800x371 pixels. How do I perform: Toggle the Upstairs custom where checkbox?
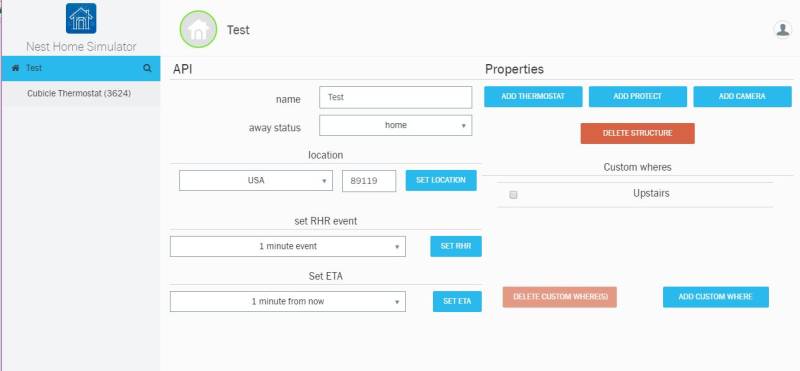(x=513, y=194)
